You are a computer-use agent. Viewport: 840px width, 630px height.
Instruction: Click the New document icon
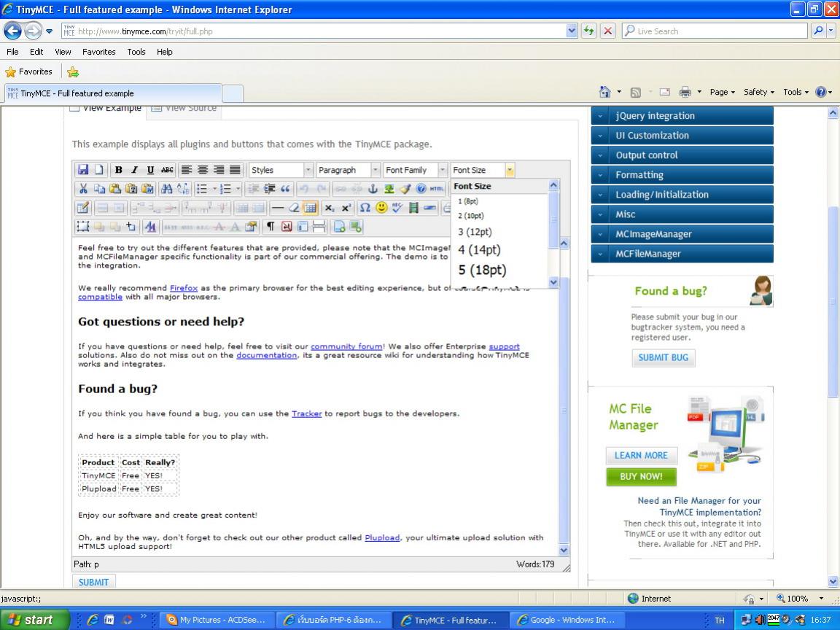click(99, 170)
